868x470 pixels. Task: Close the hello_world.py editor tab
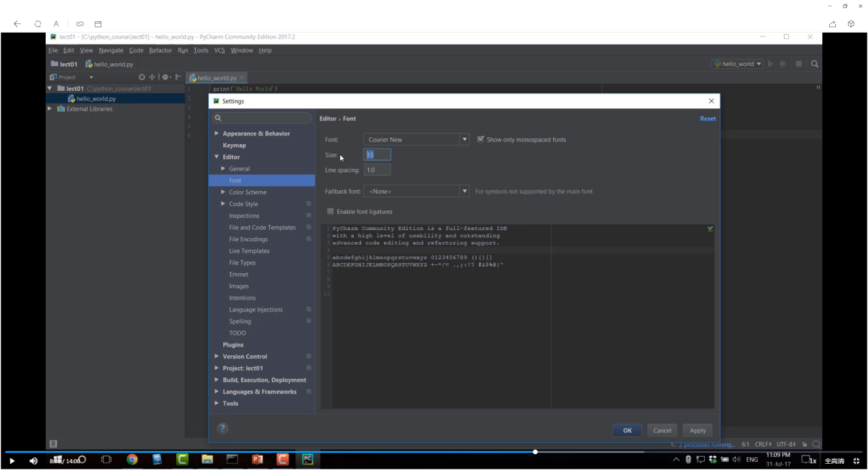(x=241, y=78)
